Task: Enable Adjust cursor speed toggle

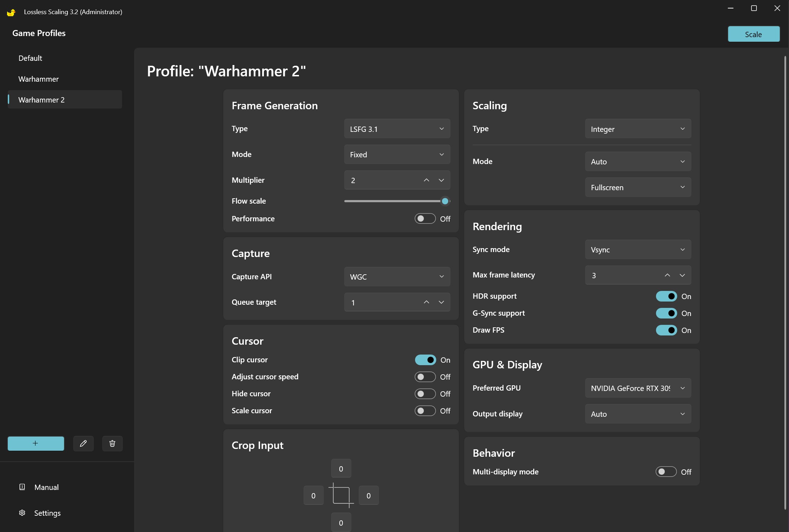Action: click(x=425, y=377)
